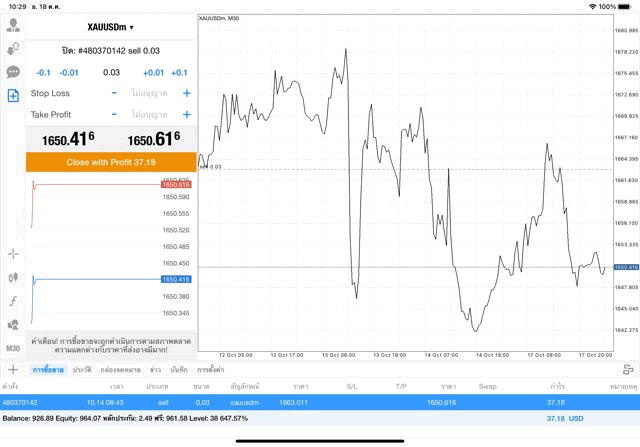640x447 pixels.
Task: Decrease volume by -0.01
Action: (69, 73)
